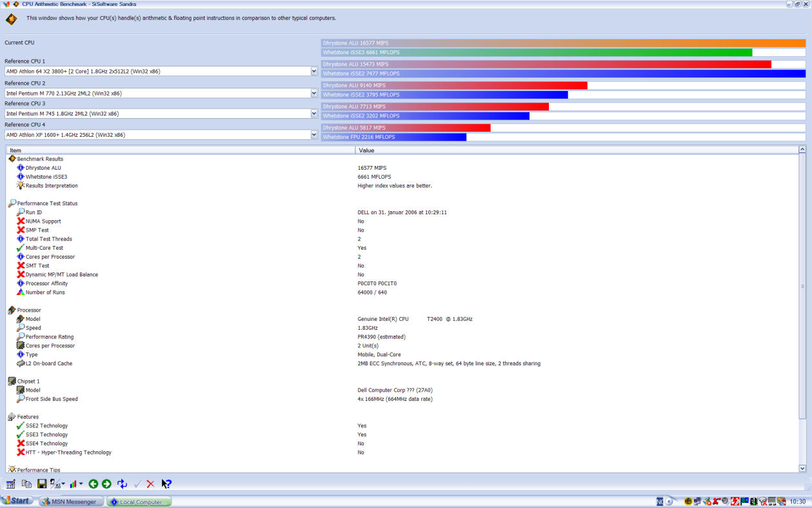Click the L2 On-board Cache icon
812x508 pixels.
(x=21, y=363)
